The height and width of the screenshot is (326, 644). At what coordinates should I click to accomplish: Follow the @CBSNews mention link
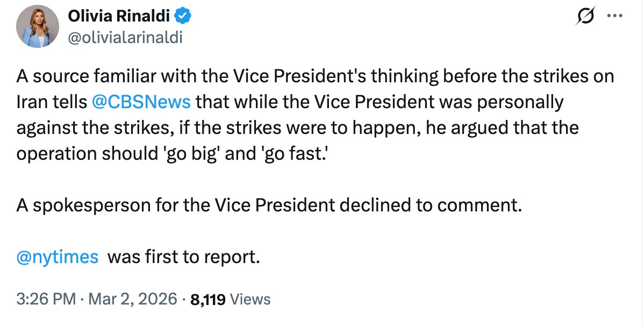(141, 102)
